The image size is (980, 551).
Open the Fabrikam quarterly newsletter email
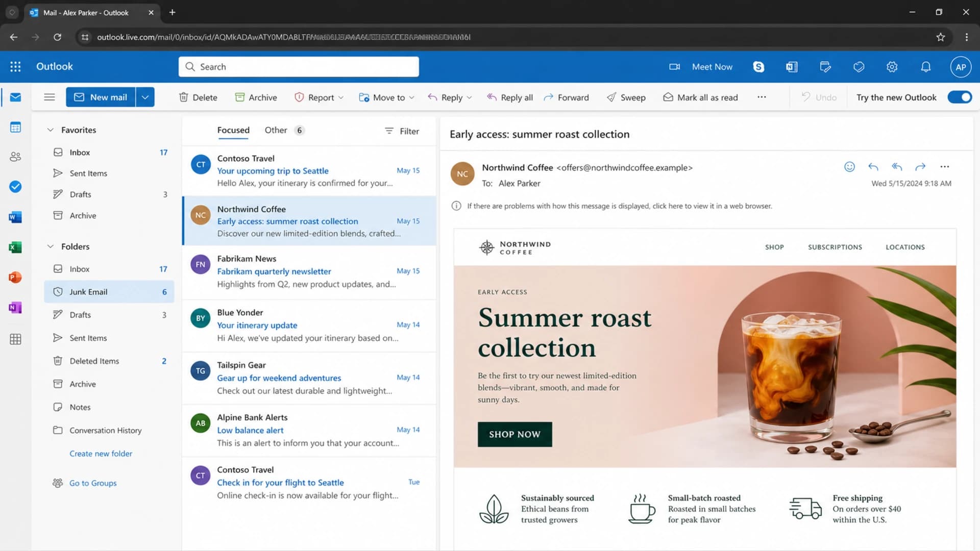tap(309, 271)
